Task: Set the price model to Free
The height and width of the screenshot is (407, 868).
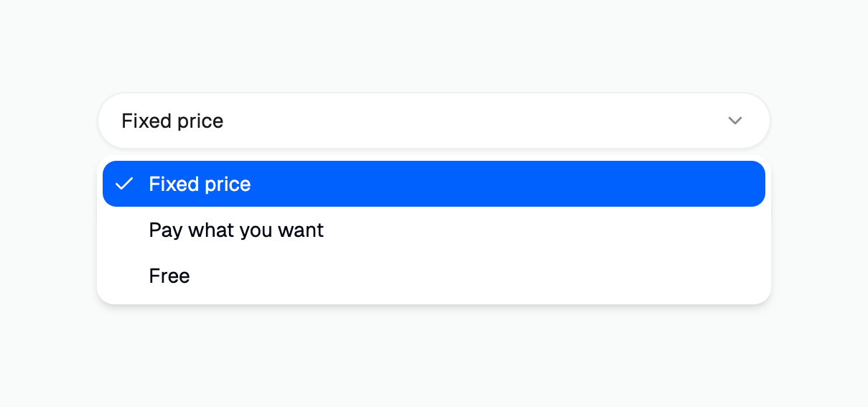Action: click(169, 276)
